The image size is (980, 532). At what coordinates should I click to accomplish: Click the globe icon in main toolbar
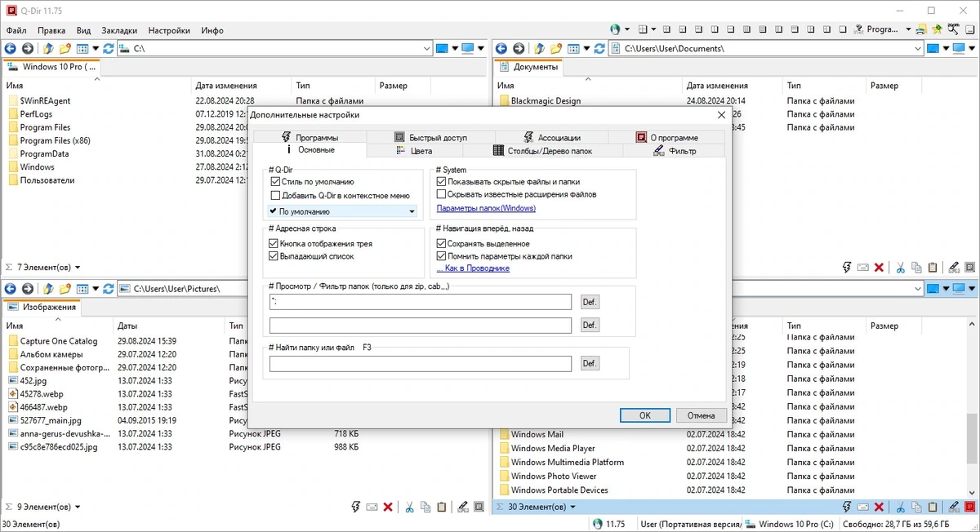[616, 29]
